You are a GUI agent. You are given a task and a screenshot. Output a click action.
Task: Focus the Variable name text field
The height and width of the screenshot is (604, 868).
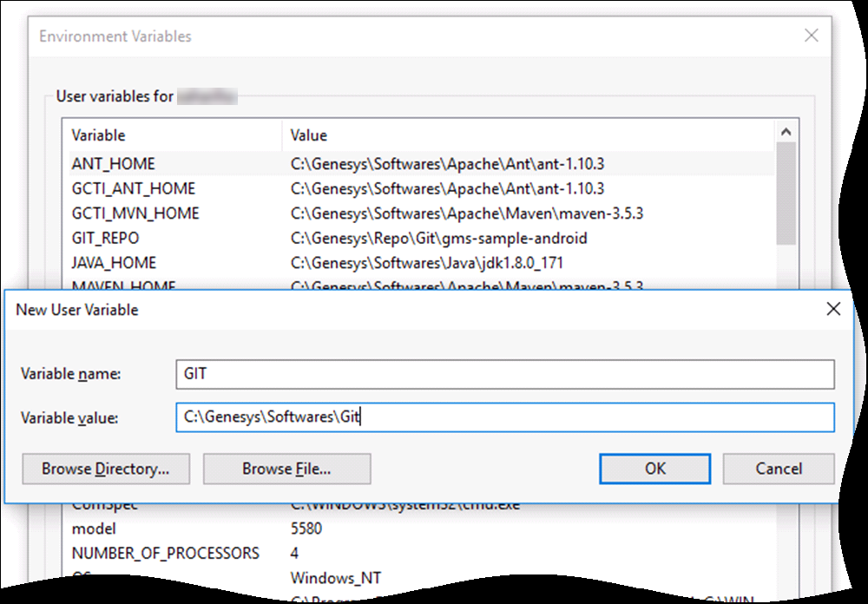point(503,375)
